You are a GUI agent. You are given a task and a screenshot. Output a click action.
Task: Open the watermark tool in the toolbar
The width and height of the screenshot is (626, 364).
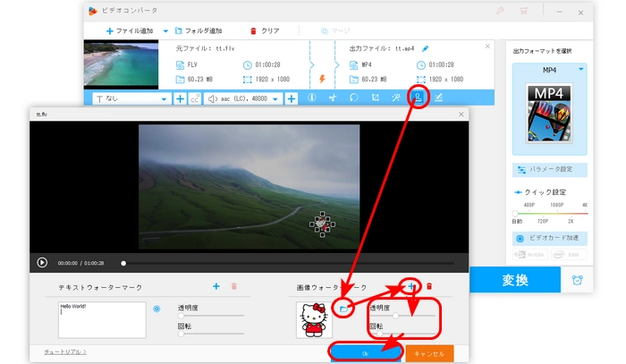(x=418, y=97)
